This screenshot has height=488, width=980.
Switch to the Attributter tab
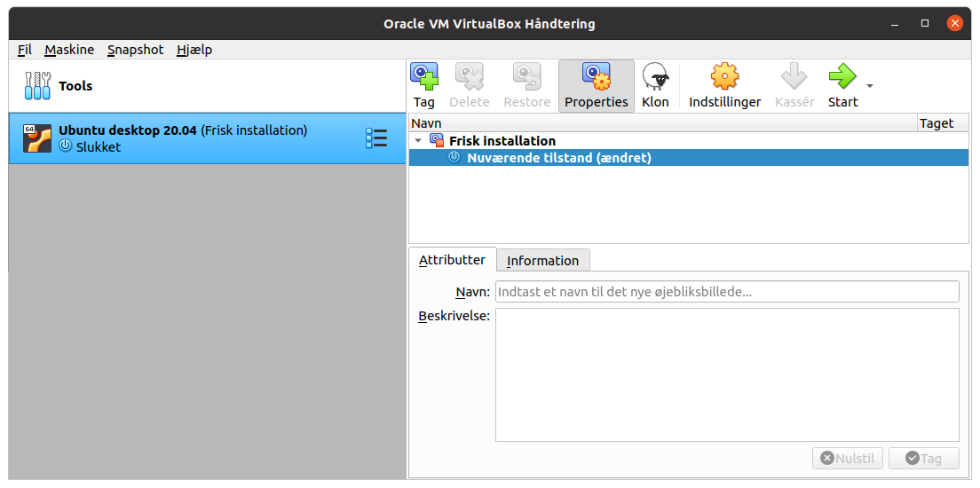point(452,260)
